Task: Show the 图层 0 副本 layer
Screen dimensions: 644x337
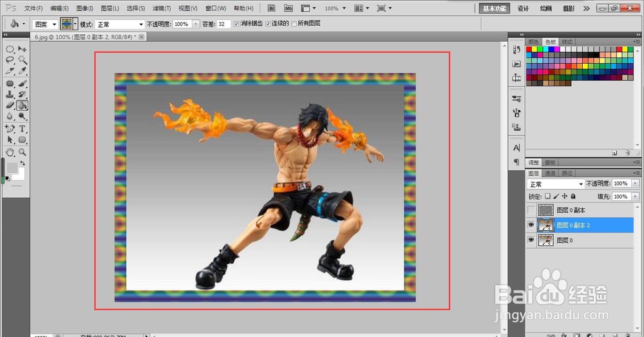Action: click(x=531, y=210)
